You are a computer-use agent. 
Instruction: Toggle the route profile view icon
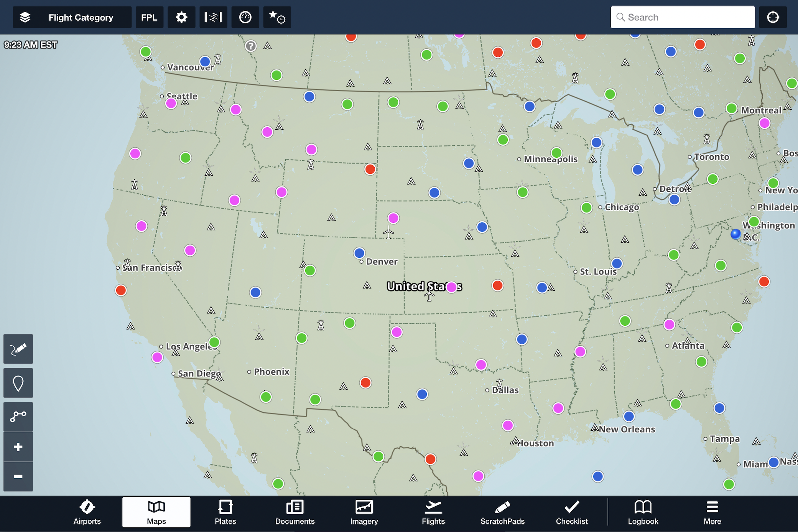pos(213,17)
